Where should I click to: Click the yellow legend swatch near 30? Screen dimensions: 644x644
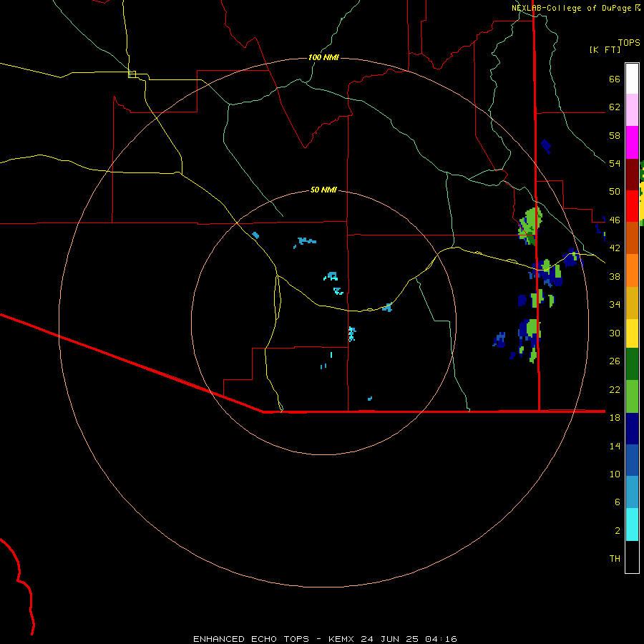click(x=632, y=333)
